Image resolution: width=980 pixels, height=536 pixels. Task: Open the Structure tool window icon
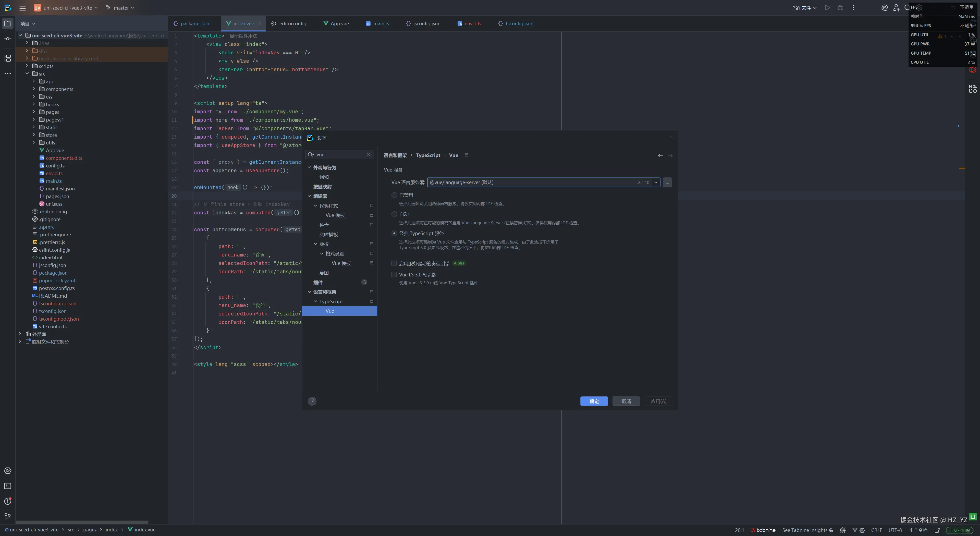pos(8,58)
